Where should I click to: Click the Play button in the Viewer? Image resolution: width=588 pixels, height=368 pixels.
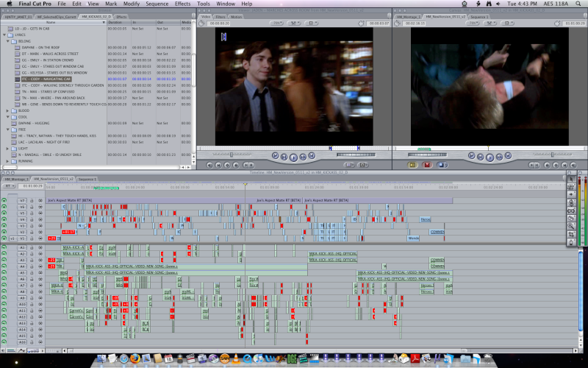pyautogui.click(x=293, y=157)
